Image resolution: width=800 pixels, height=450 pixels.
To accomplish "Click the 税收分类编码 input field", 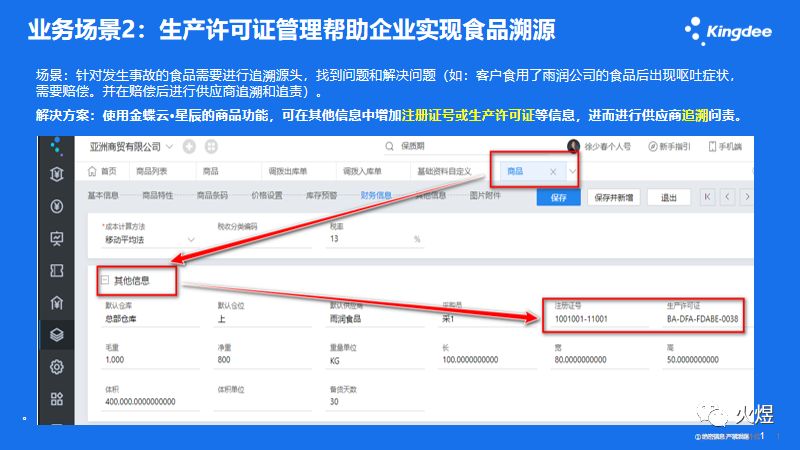I will [262, 240].
